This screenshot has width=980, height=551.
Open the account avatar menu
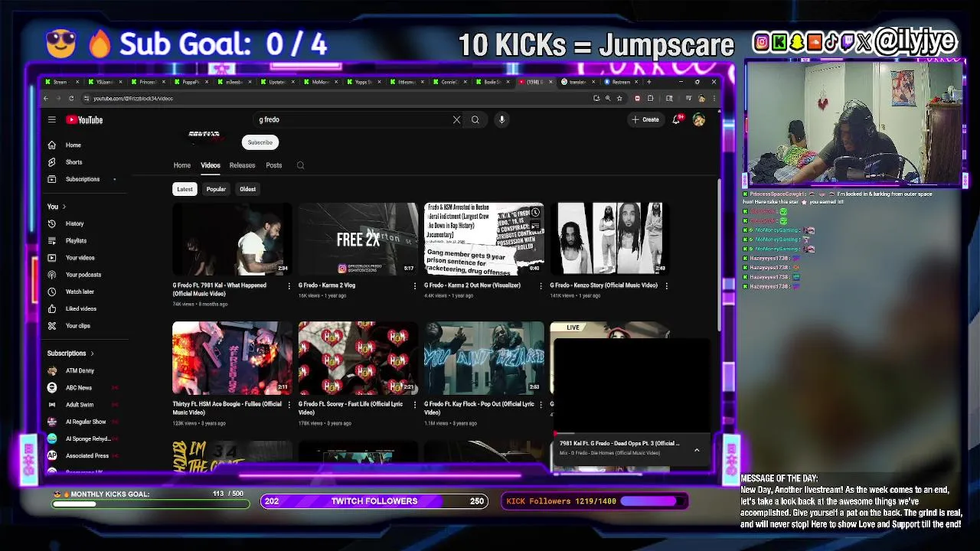point(698,119)
